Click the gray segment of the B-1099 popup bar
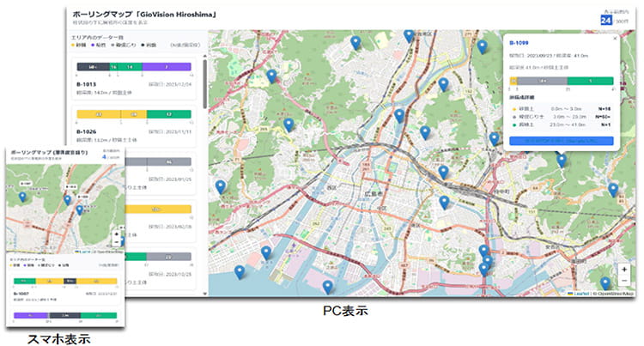Image resolution: width=644 pixels, height=346 pixels. point(542,81)
